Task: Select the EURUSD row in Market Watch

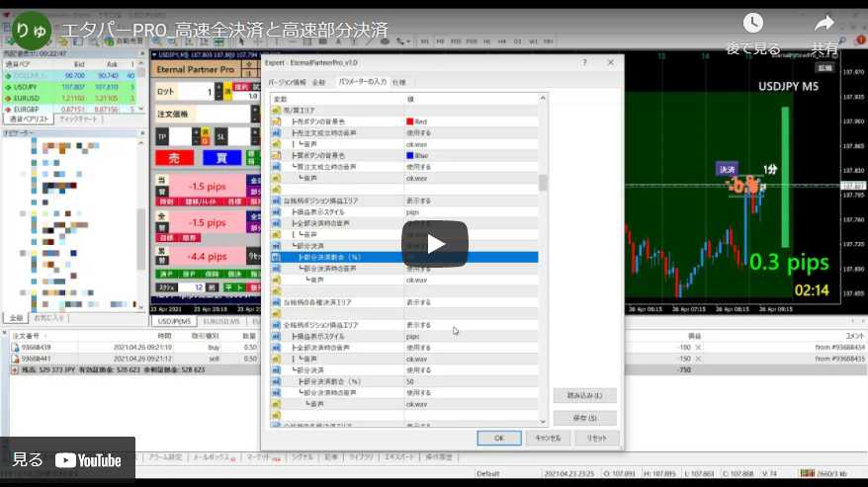Action: (69, 98)
